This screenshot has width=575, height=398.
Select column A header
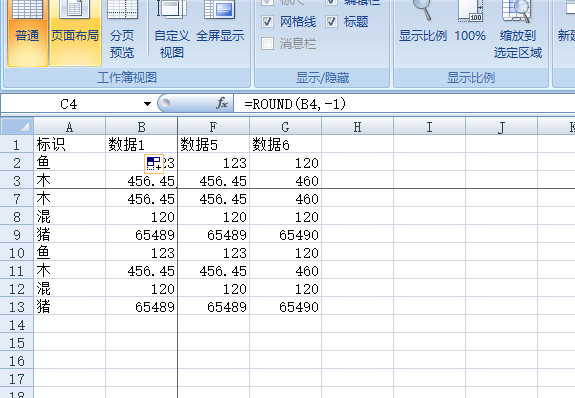pos(69,127)
